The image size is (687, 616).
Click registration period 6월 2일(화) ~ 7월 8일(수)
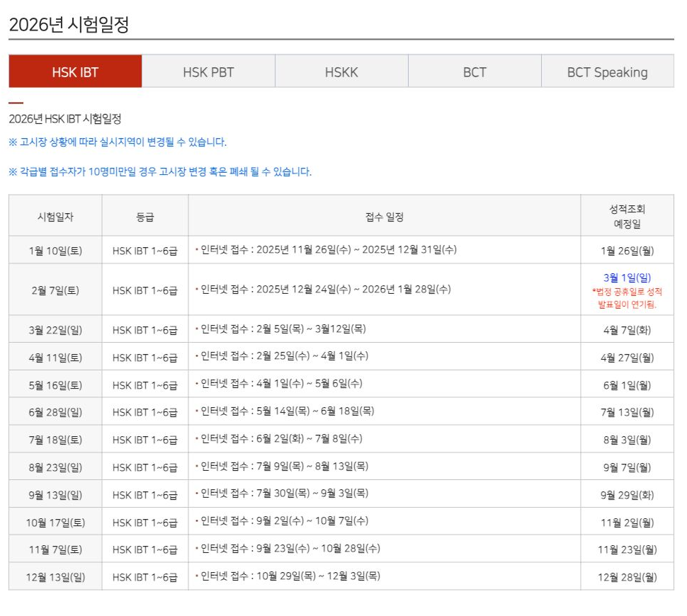279,438
